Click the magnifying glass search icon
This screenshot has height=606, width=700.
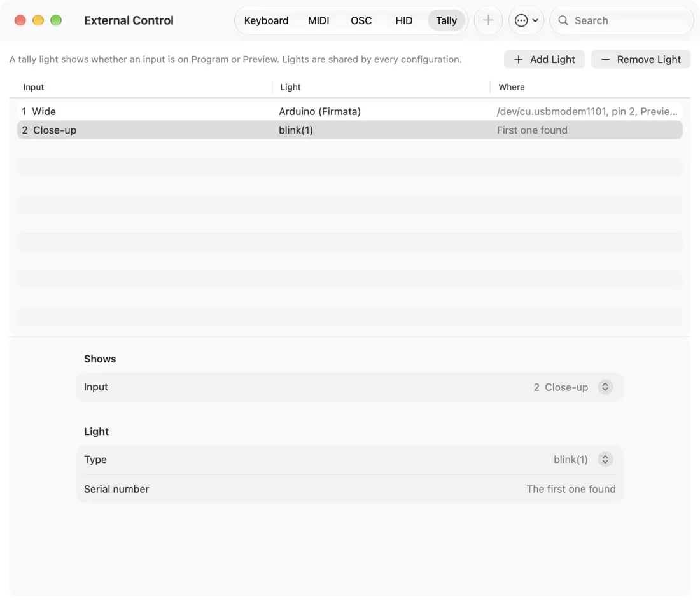(x=563, y=20)
